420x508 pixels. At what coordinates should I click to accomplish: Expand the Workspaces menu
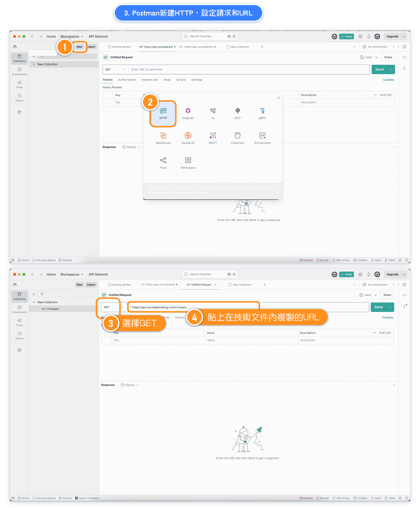(72, 37)
